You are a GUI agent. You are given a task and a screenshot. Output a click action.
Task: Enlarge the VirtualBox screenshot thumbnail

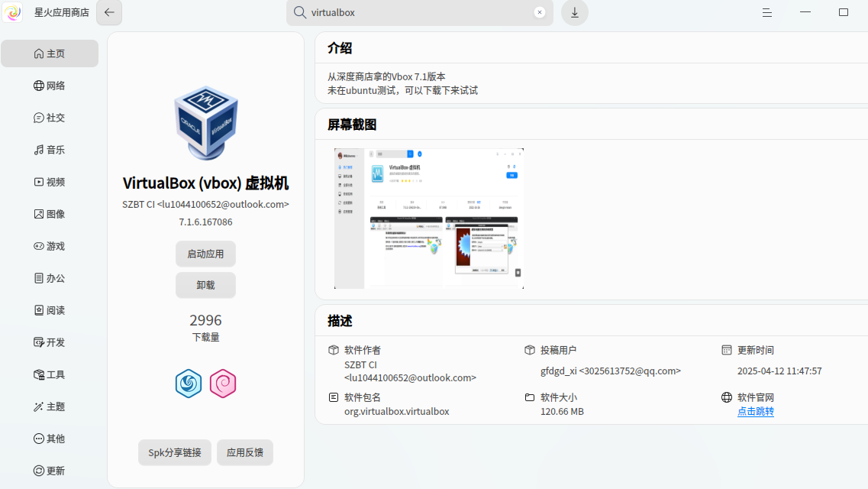429,219
